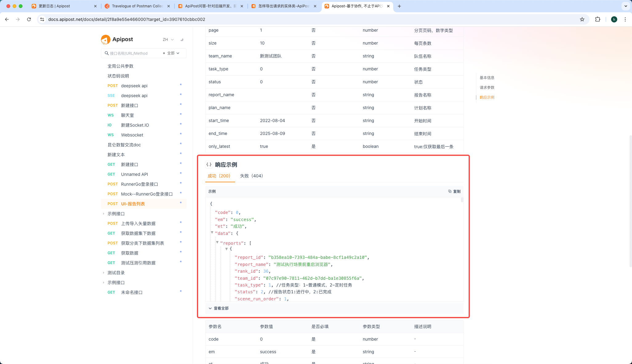Bookmark this page with star icon
The image size is (632, 364).
pyautogui.click(x=582, y=19)
